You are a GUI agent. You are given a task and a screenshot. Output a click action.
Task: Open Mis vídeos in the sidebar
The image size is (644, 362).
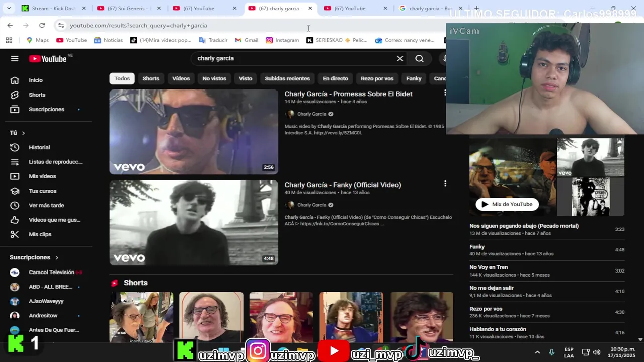(42, 176)
